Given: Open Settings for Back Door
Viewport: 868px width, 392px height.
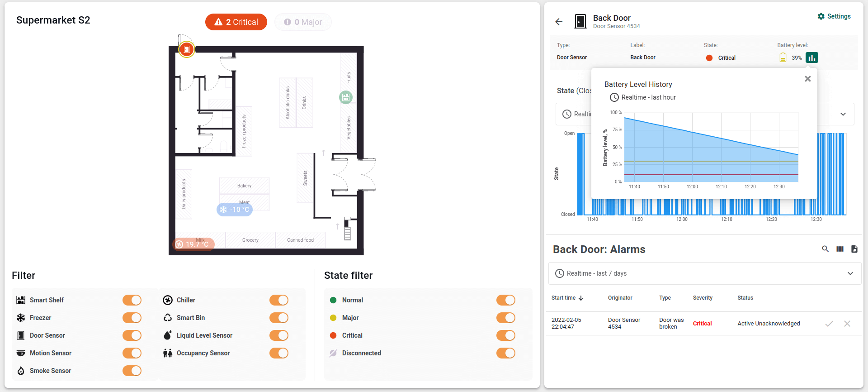Looking at the screenshot, I should click(x=834, y=16).
